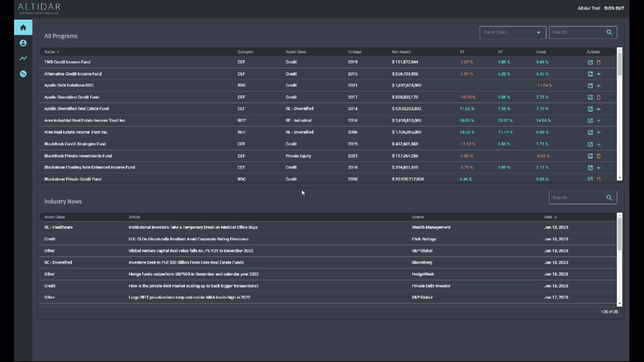Sort programs by the Incep column header
The width and height of the screenshot is (644, 362).
(541, 52)
